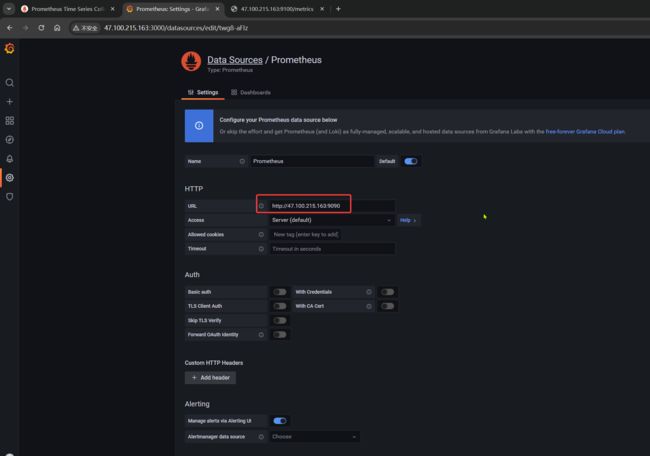This screenshot has height=456, width=650.
Task: Open the browser tab list dropdown arrow
Action: coord(9,9)
